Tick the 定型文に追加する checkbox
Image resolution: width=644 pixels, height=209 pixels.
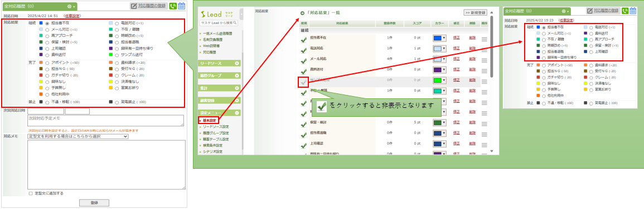pyautogui.click(x=31, y=193)
